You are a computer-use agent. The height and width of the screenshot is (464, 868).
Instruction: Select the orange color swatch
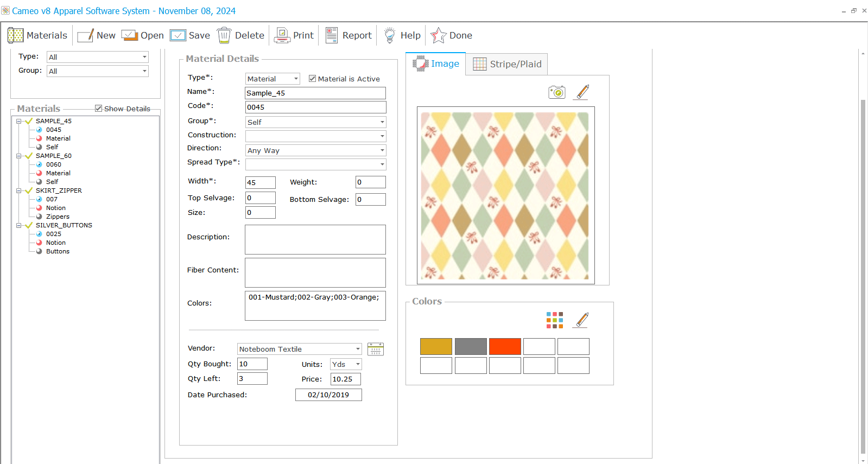coord(505,346)
